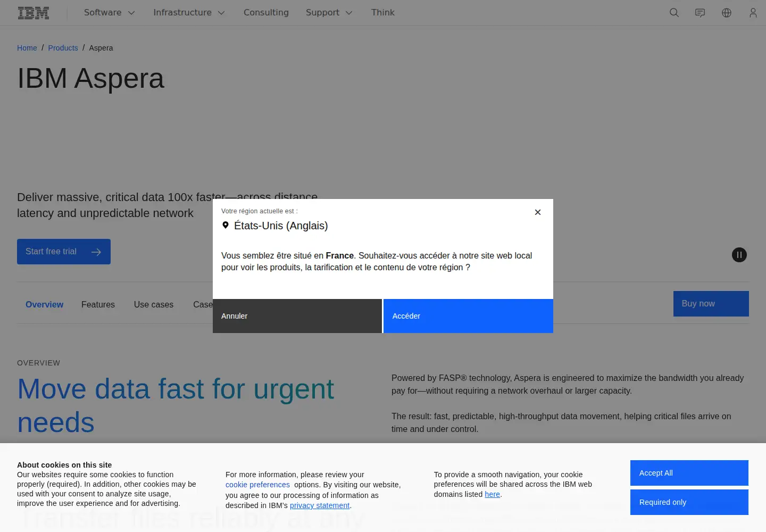
Task: Expand the Software menu
Action: tap(110, 13)
